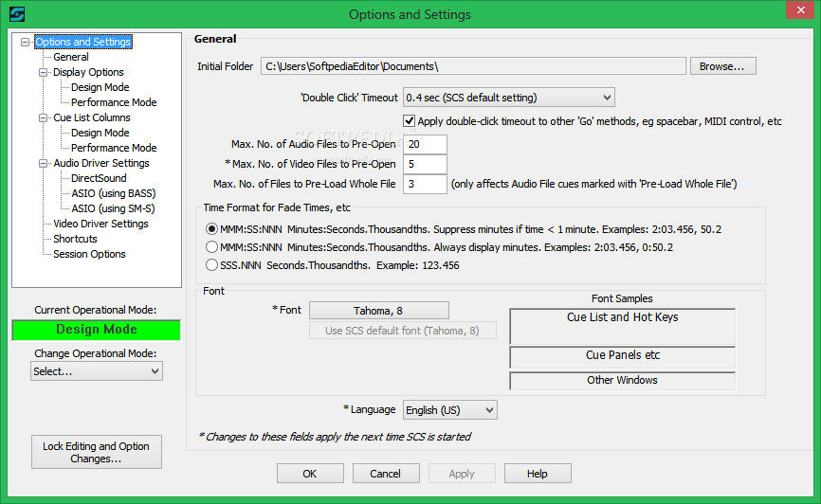Open Design Mode under Display Options
The height and width of the screenshot is (504, 821).
click(x=100, y=87)
